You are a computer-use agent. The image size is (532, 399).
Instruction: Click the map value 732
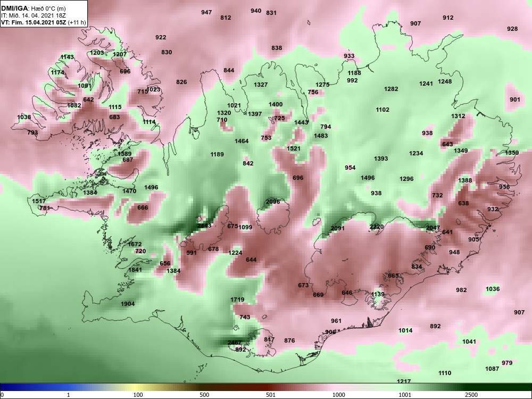(437, 195)
